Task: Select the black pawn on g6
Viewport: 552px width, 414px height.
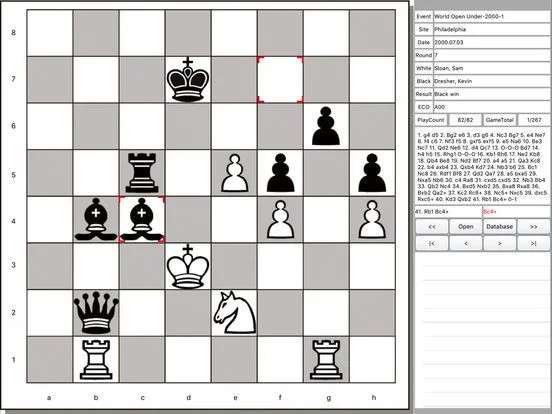Action: (326, 126)
